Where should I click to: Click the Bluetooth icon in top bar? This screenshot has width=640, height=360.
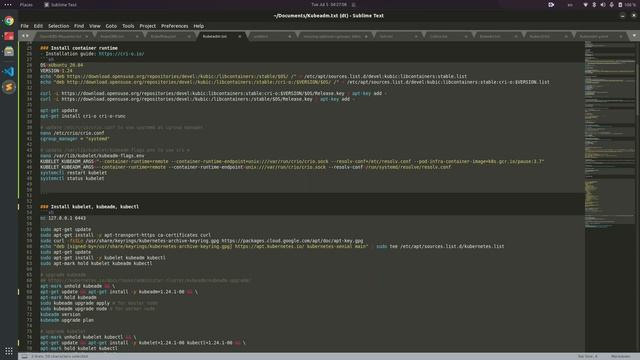[594, 4]
